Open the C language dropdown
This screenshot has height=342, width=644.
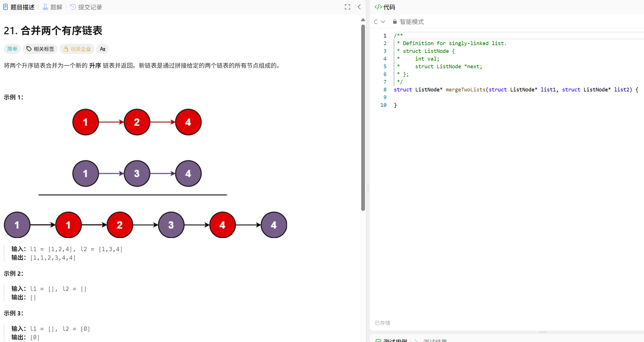tap(379, 22)
